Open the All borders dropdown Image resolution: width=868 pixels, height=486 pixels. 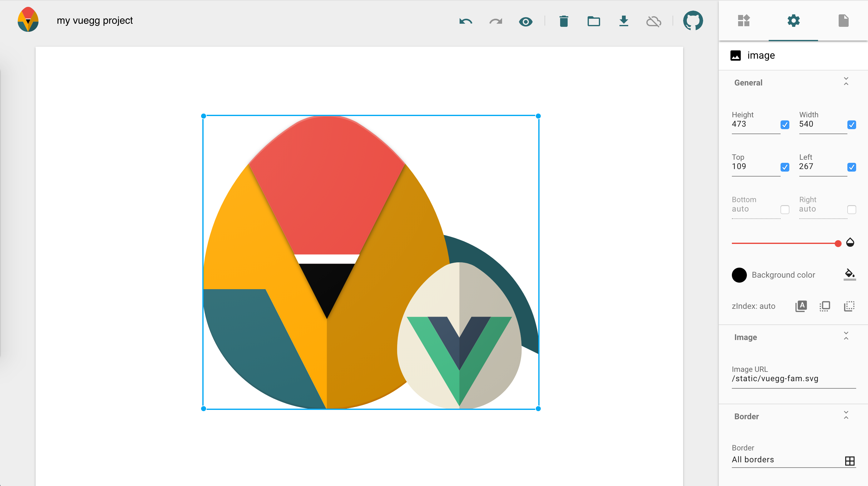pyautogui.click(x=793, y=460)
